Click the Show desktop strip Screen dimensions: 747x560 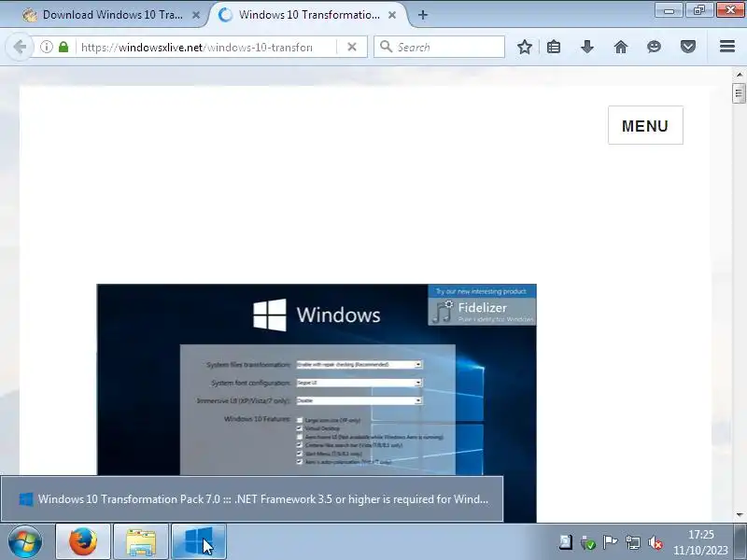pyautogui.click(x=740, y=542)
